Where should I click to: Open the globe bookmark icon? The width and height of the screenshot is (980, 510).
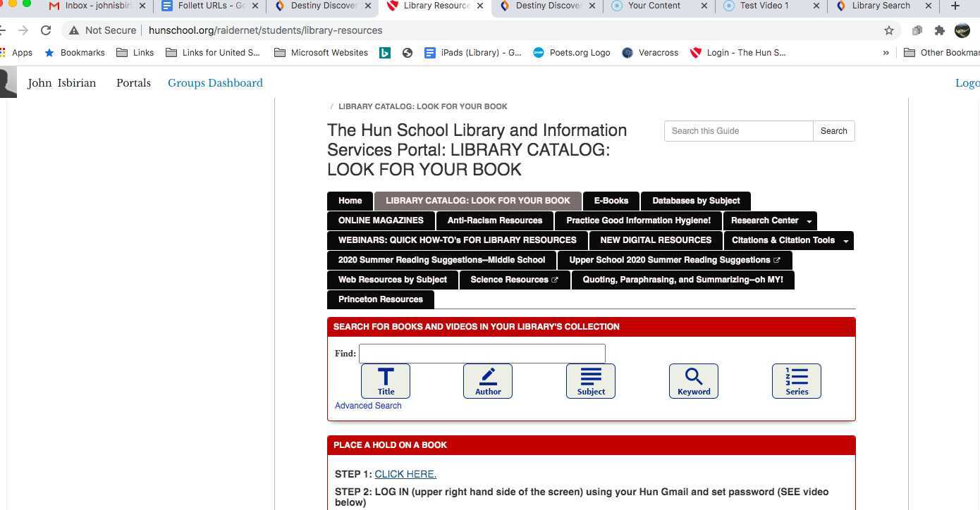407,52
